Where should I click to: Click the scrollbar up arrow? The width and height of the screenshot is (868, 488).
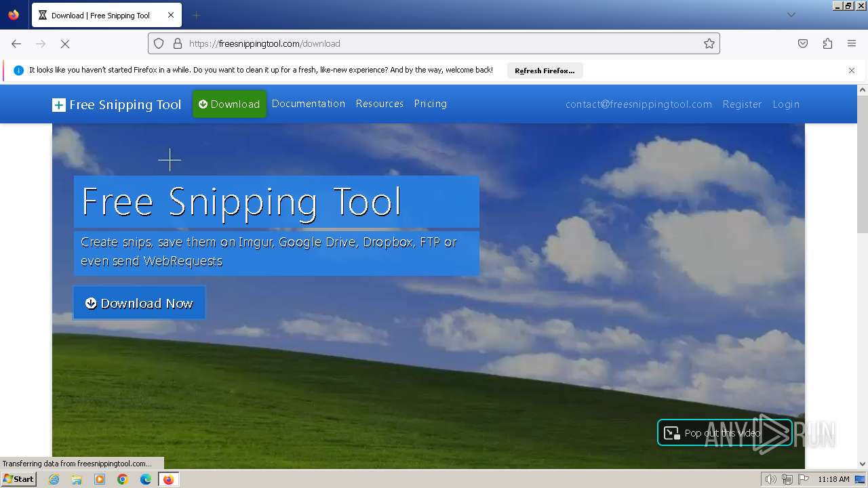[863, 90]
